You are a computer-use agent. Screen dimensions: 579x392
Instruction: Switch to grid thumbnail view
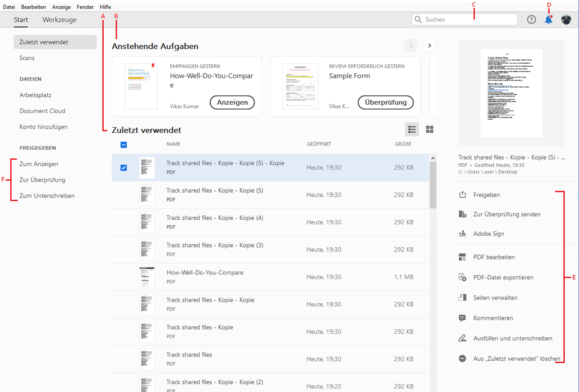coord(429,129)
